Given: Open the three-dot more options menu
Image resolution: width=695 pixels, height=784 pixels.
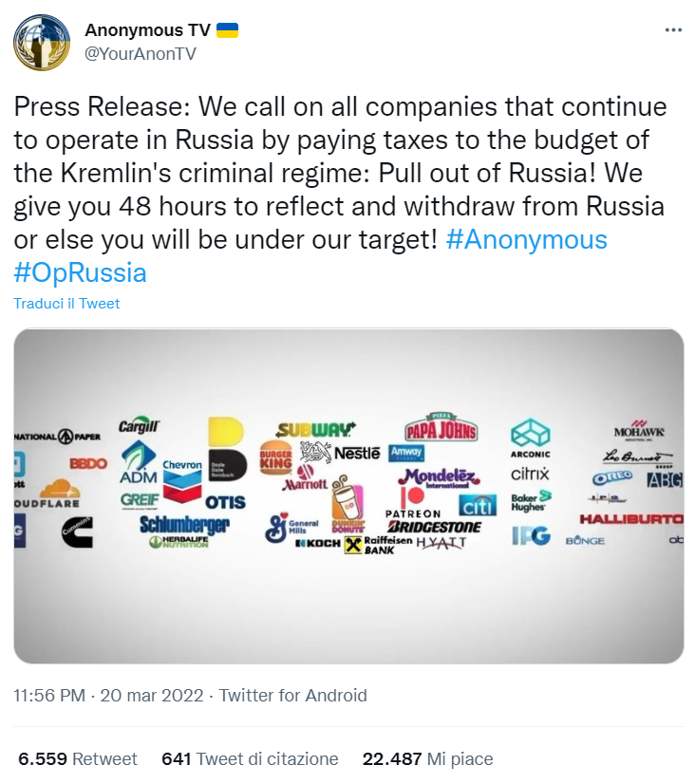Looking at the screenshot, I should click(673, 29).
